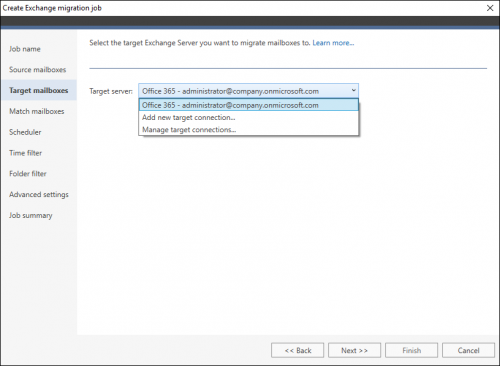Click the dialog title 'Create Exchange migration job'
The image size is (500, 366).
pyautogui.click(x=52, y=8)
